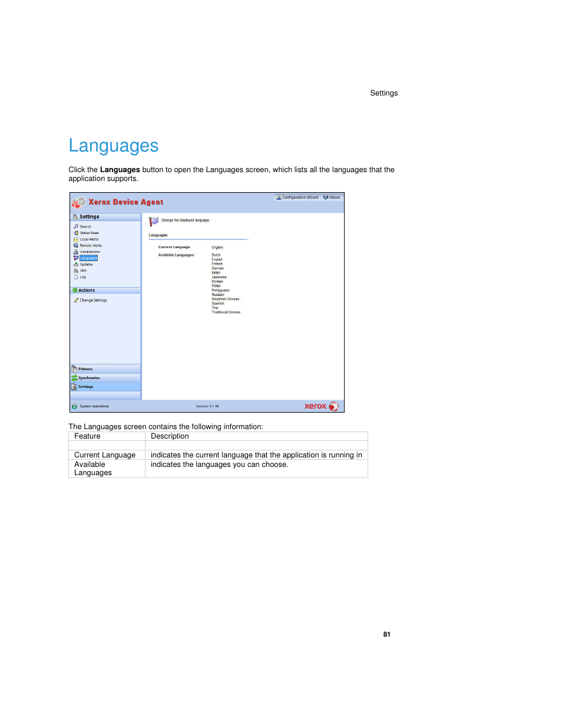
Task: Open the Log page
Action: [82, 277]
